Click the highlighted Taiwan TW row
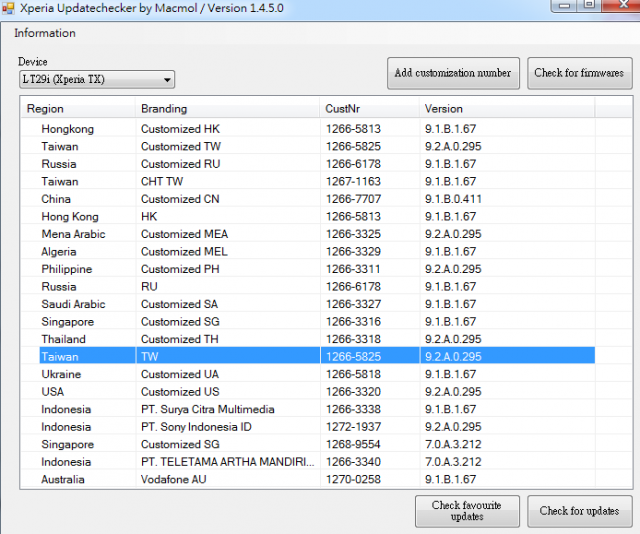 (x=317, y=357)
